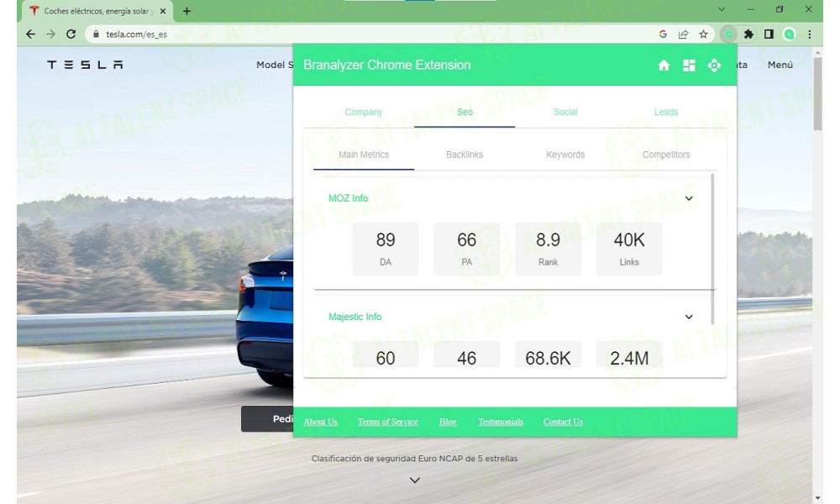This screenshot has height=504, width=840.
Task: Click the Tesla logo on the page
Action: (x=85, y=65)
